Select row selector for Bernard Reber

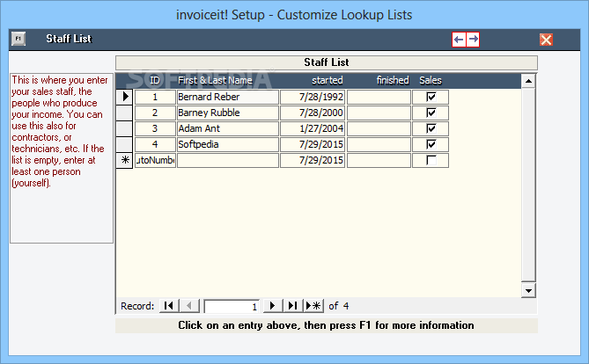(x=124, y=97)
